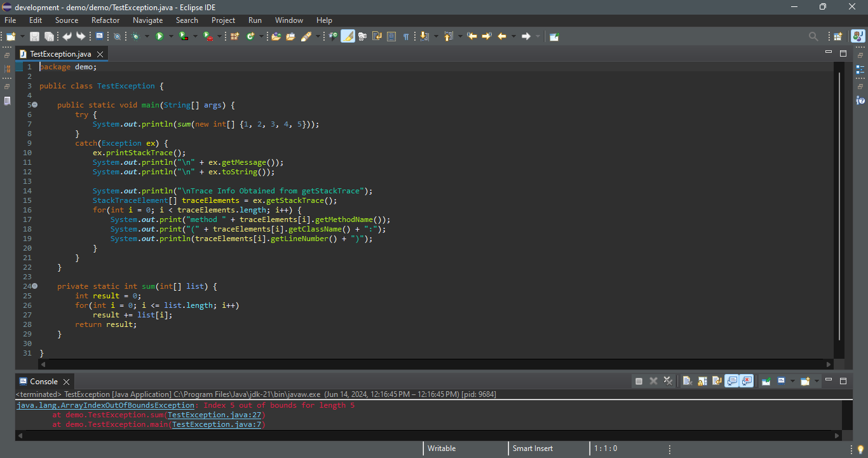The width and height of the screenshot is (868, 458).
Task: Click the toolbar search magnifier icon
Action: pos(813,37)
